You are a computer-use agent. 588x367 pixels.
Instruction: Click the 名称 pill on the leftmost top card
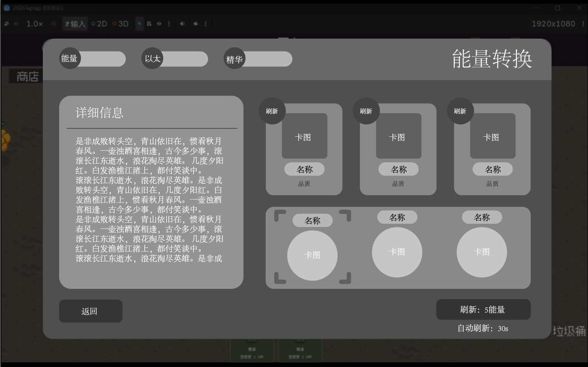click(304, 169)
